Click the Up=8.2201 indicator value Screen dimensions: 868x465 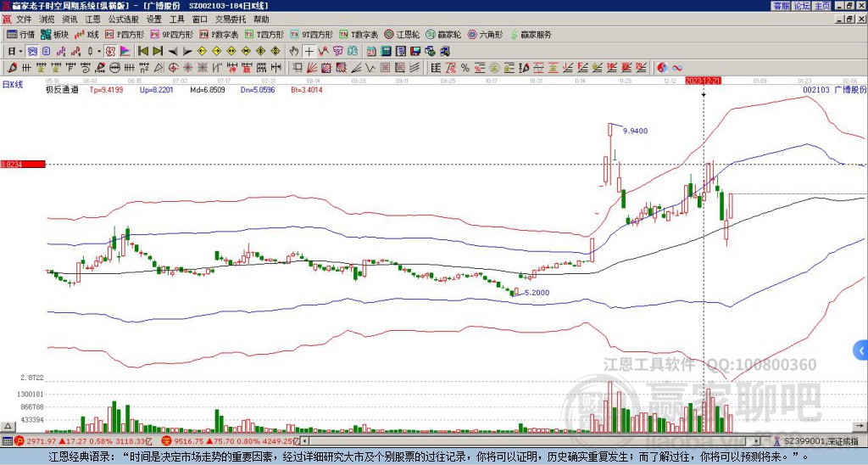pos(157,89)
